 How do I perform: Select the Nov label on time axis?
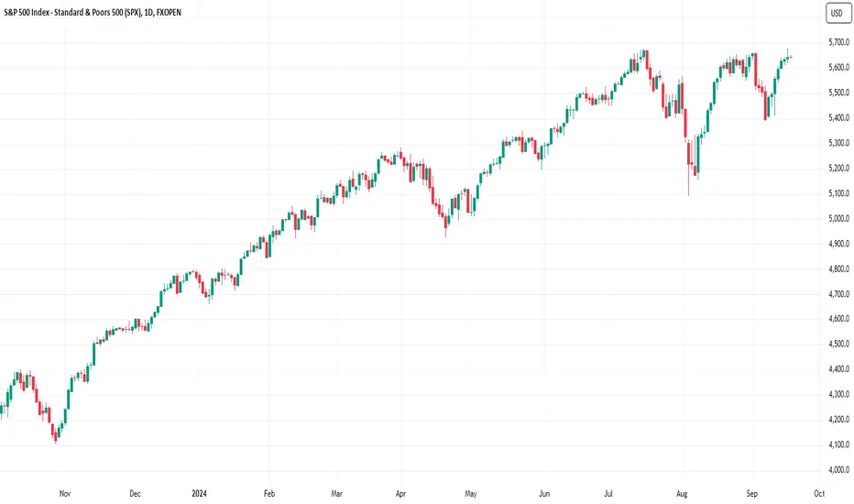(x=65, y=494)
